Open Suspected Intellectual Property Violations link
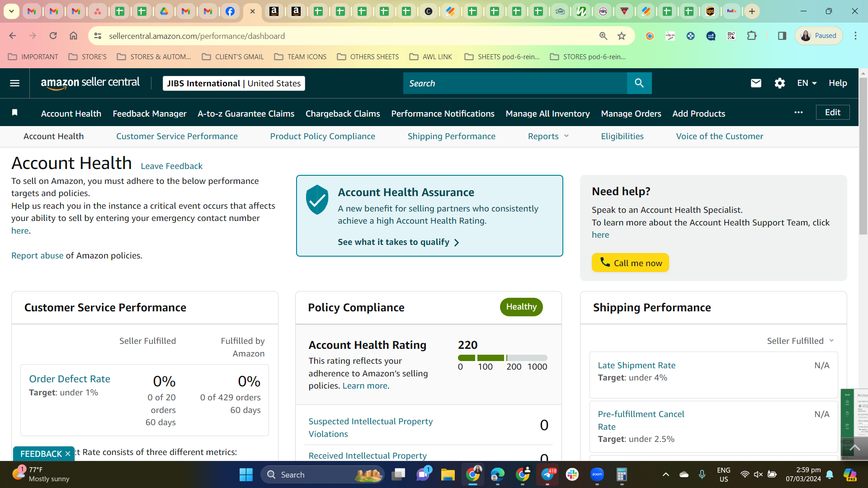This screenshot has height=488, width=868. [370, 427]
